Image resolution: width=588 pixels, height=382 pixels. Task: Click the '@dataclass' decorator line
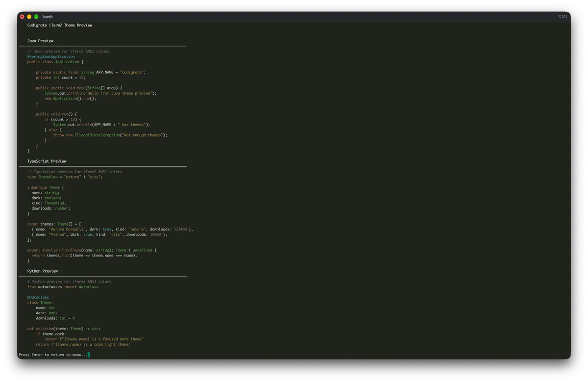pos(38,297)
